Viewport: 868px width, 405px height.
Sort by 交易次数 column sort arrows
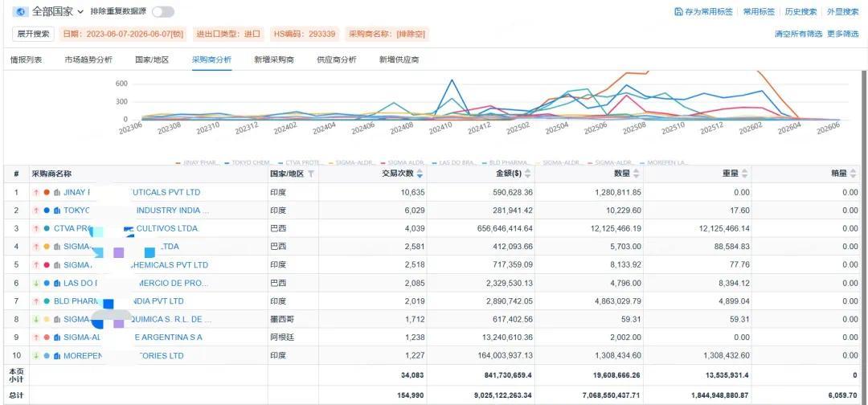click(x=420, y=174)
